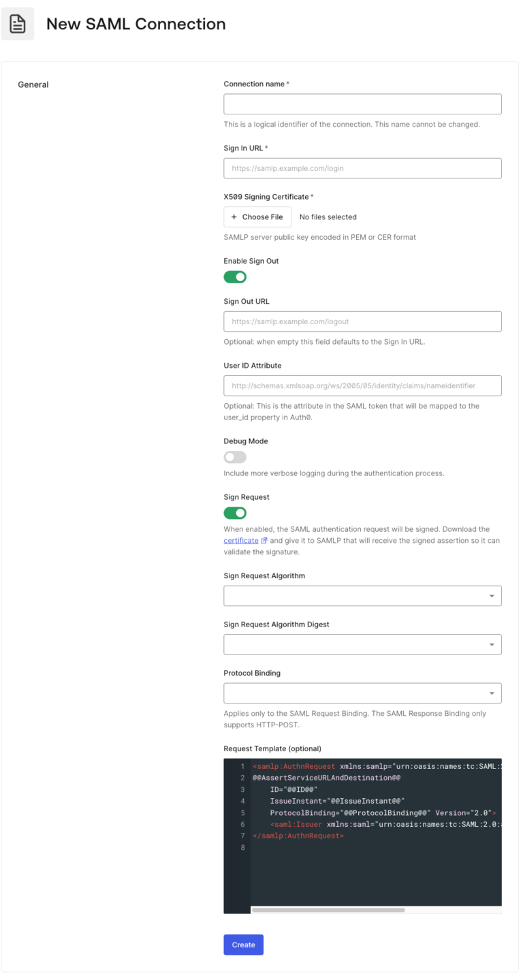Select the General section in the sidebar
Screen dimensions: 523x980
point(33,84)
